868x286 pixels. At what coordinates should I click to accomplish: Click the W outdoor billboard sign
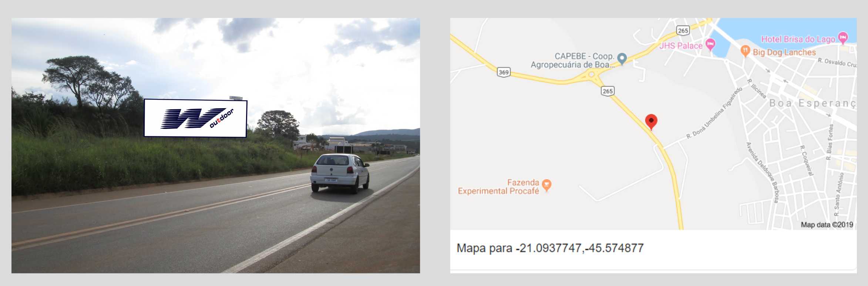195,118
